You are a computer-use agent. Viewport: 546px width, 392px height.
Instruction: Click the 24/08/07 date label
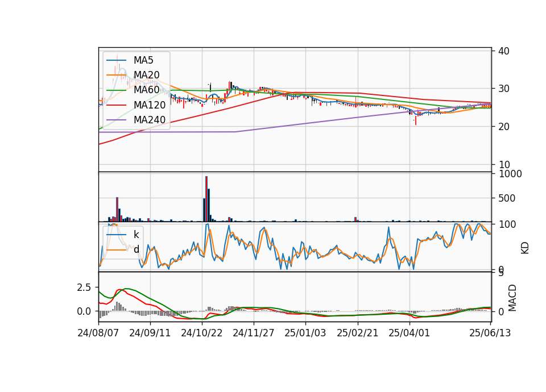[98, 333]
